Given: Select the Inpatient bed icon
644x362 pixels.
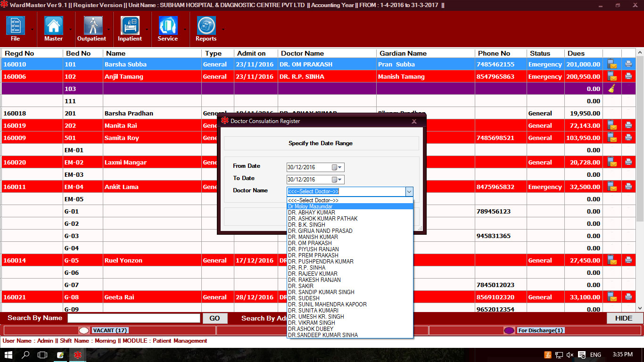Looking at the screenshot, I should (x=130, y=25).
